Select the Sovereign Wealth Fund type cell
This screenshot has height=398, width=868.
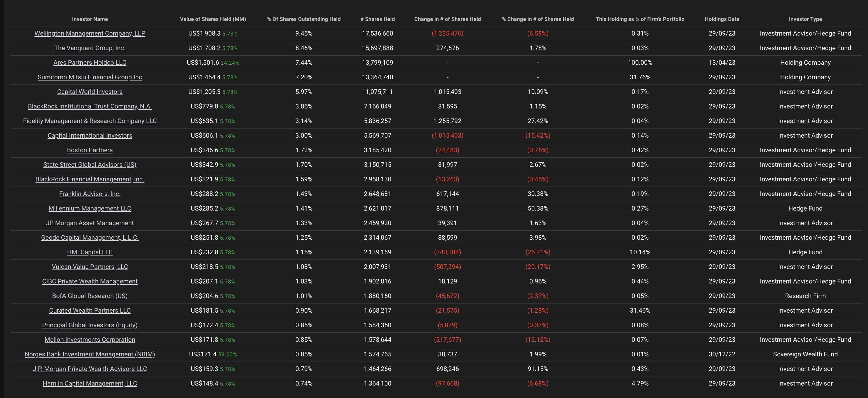pos(805,354)
